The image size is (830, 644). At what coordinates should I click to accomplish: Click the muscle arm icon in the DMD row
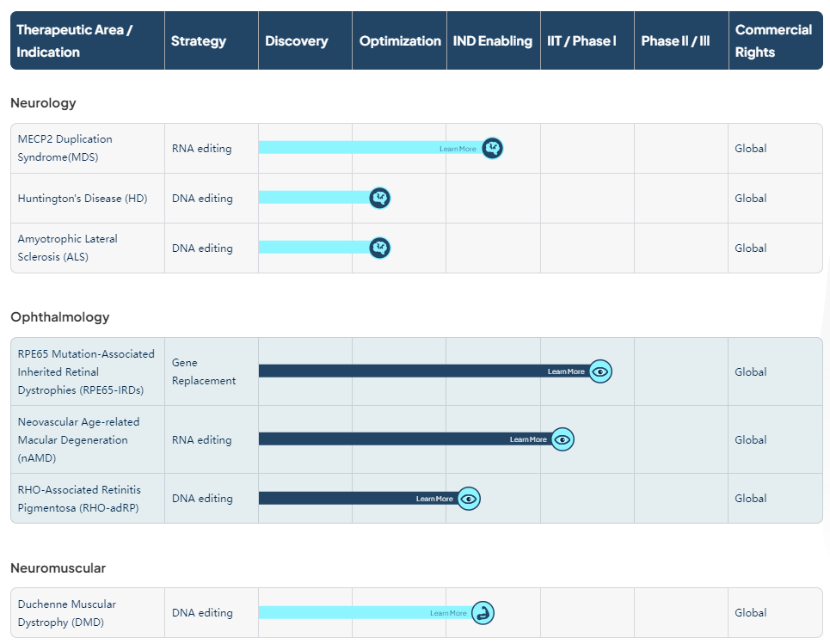[x=483, y=613]
